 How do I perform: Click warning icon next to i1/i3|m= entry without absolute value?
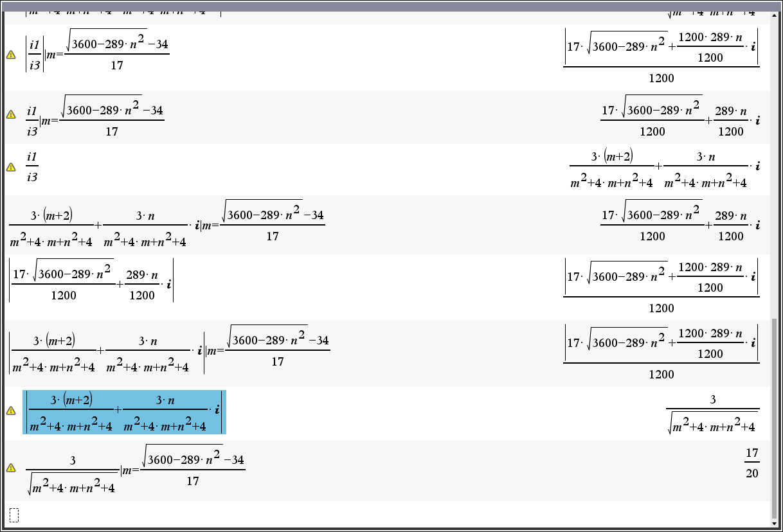tap(11, 114)
